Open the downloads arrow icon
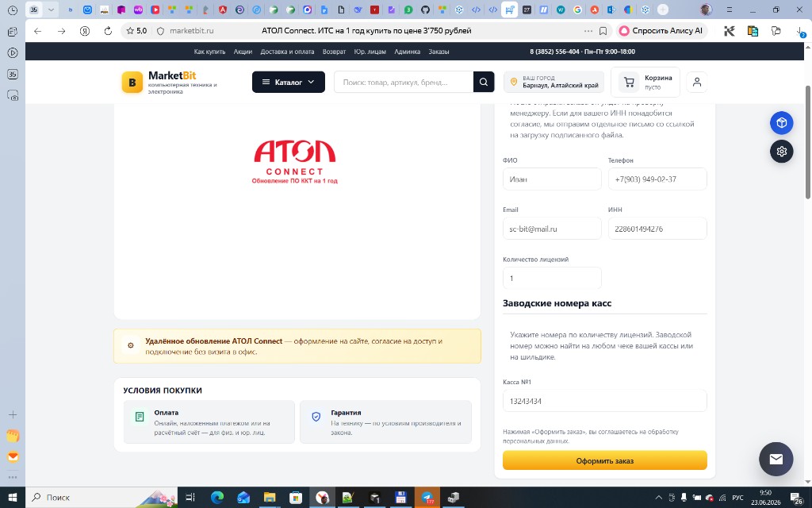Screen dimensions: 812x508 tap(800, 31)
